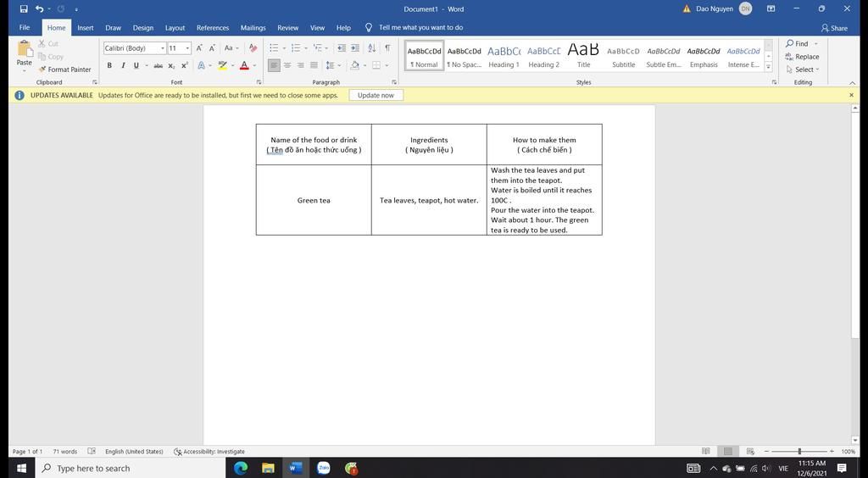Expand the Styles gallery More arrow
This screenshot has height=478, width=868.
768,67
